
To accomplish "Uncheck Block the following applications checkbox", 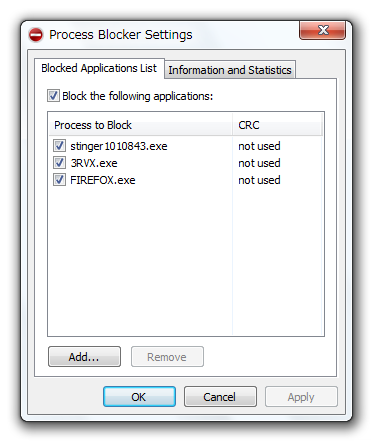I will (x=53, y=96).
